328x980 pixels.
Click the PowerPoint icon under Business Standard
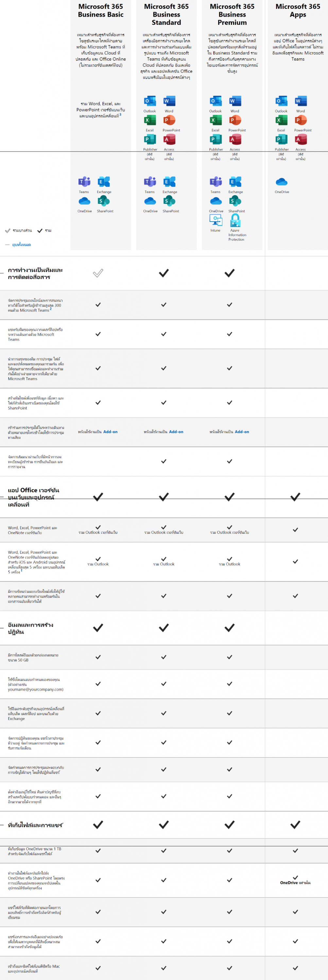point(169,120)
